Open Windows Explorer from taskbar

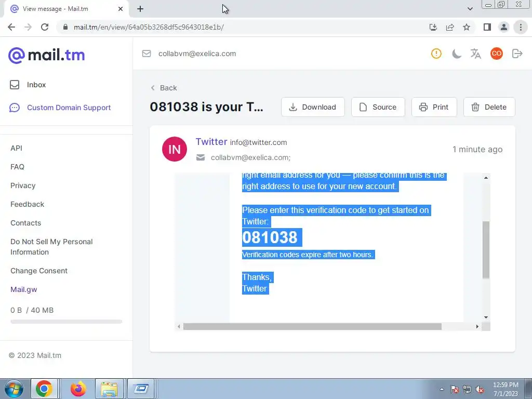tap(109, 389)
